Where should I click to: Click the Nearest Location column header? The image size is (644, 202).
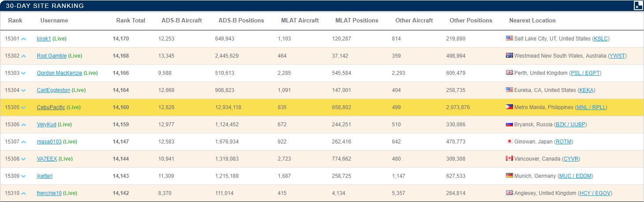click(x=532, y=20)
